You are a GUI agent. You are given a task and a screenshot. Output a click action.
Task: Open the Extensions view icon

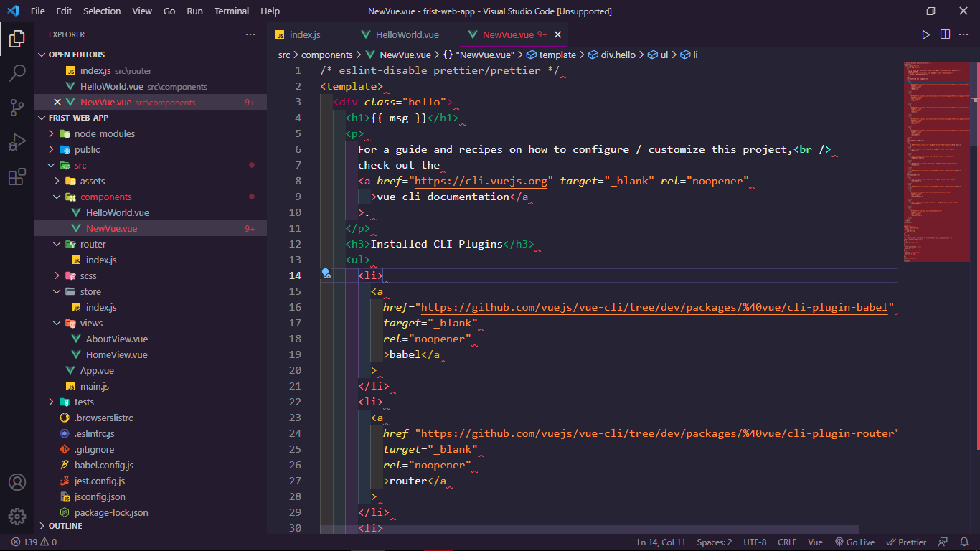coord(17,176)
